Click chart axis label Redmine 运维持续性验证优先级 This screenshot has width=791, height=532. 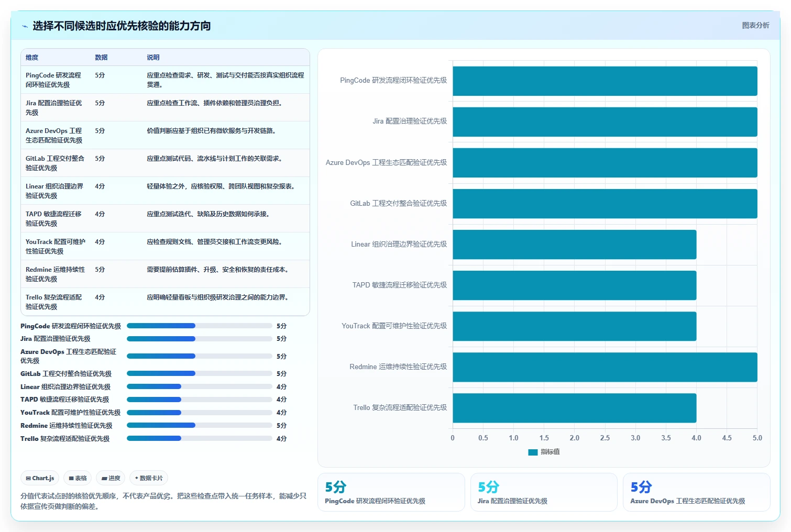click(x=398, y=367)
